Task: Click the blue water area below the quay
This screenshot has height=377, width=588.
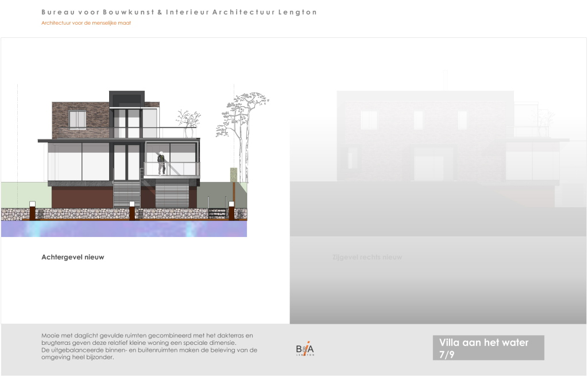Action: coord(123,229)
